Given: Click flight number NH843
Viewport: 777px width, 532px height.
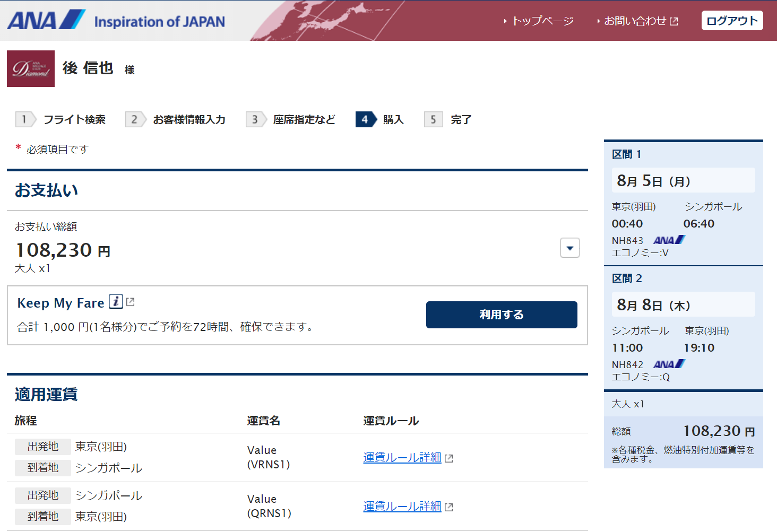Looking at the screenshot, I should click(x=627, y=241).
